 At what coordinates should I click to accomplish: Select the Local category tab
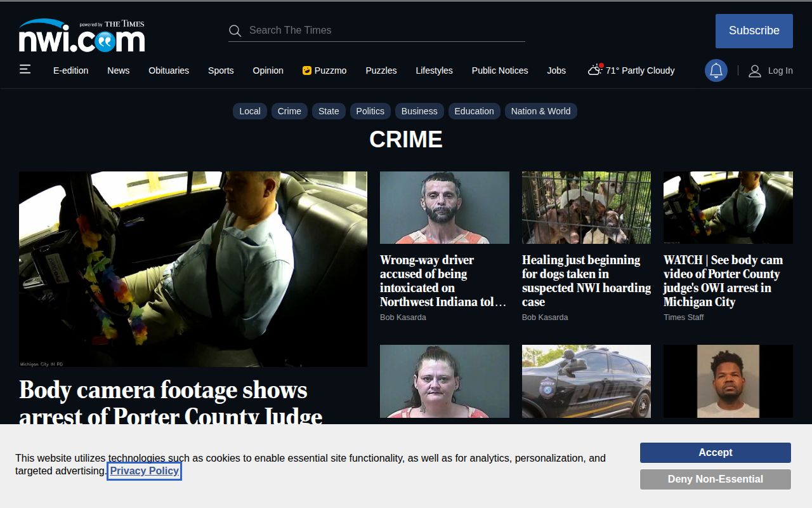[x=250, y=111]
